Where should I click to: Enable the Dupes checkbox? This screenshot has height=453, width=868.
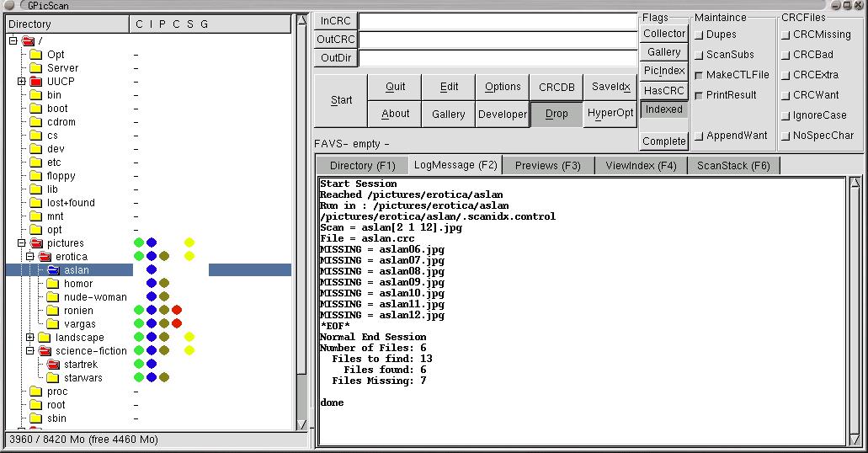(699, 35)
